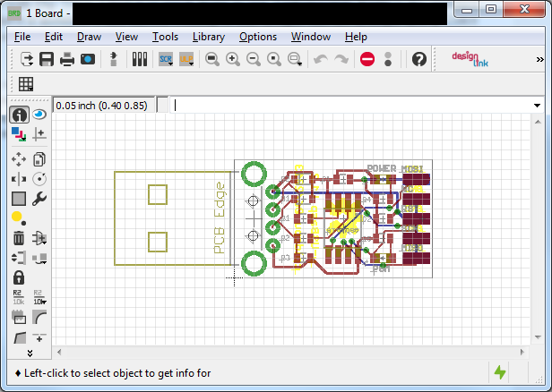Select the Split wire tool
This screenshot has height=392, width=552.
[20, 338]
